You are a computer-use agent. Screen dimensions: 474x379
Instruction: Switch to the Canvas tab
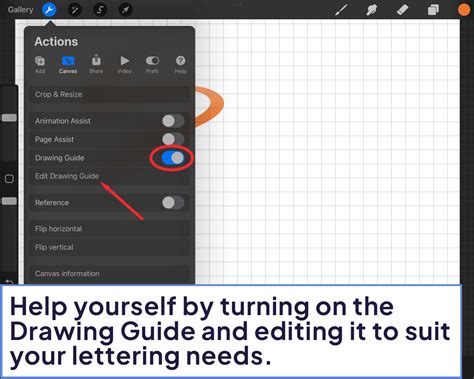coord(68,64)
